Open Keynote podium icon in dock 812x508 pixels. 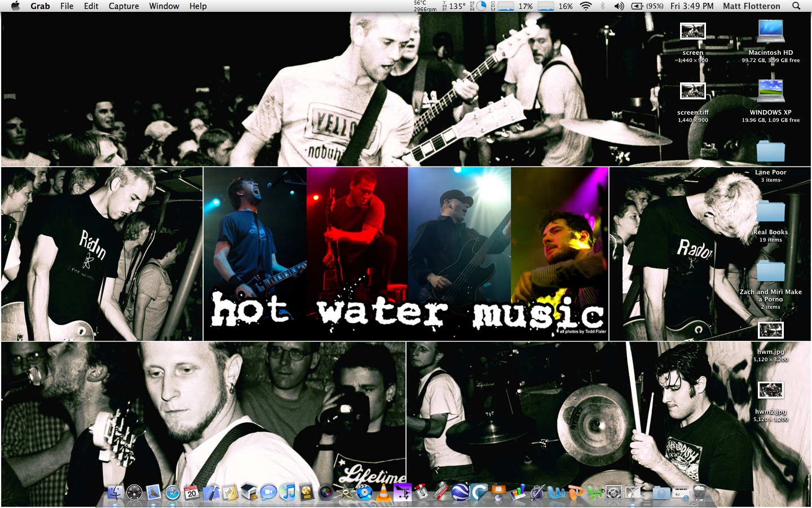(x=498, y=493)
